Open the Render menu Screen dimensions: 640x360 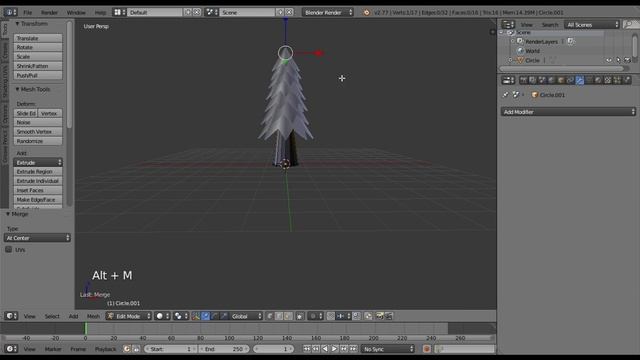(x=49, y=12)
